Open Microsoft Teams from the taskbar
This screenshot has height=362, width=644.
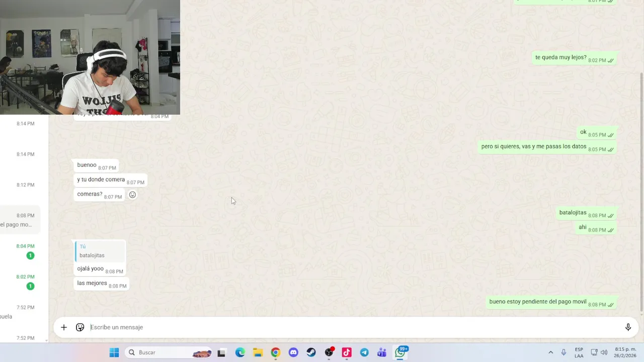tap(382, 352)
